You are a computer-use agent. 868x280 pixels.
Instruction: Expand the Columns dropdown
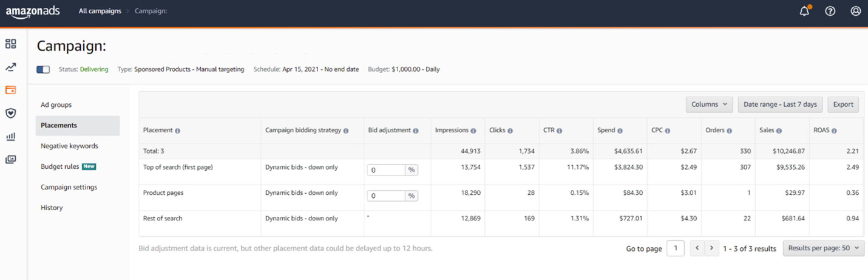[x=709, y=104]
